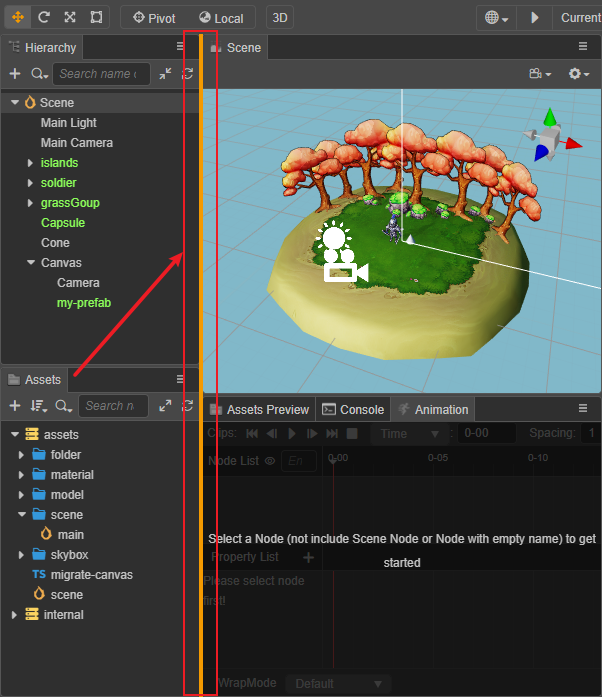This screenshot has width=602, height=697.
Task: Select the my-prefab node
Action: (x=84, y=303)
